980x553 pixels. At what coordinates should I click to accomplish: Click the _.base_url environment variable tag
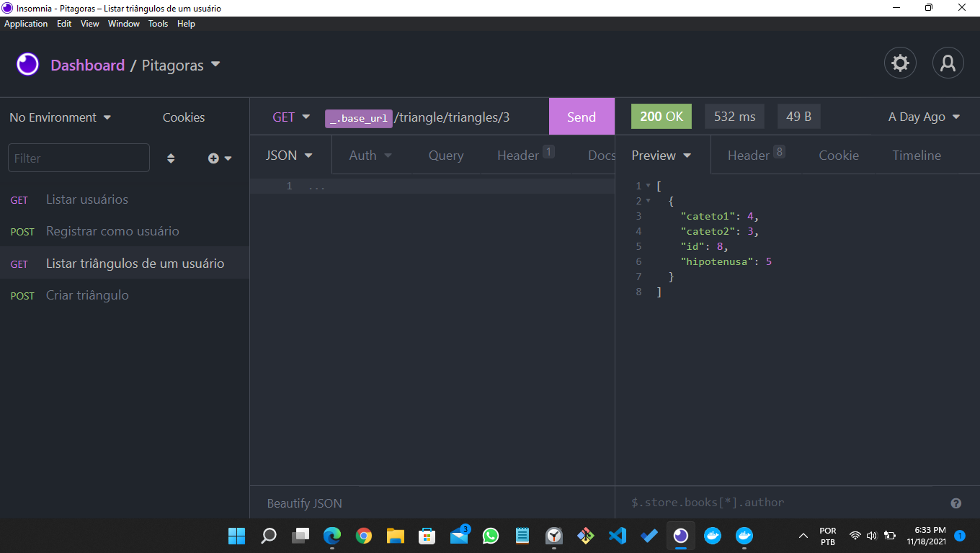(358, 118)
